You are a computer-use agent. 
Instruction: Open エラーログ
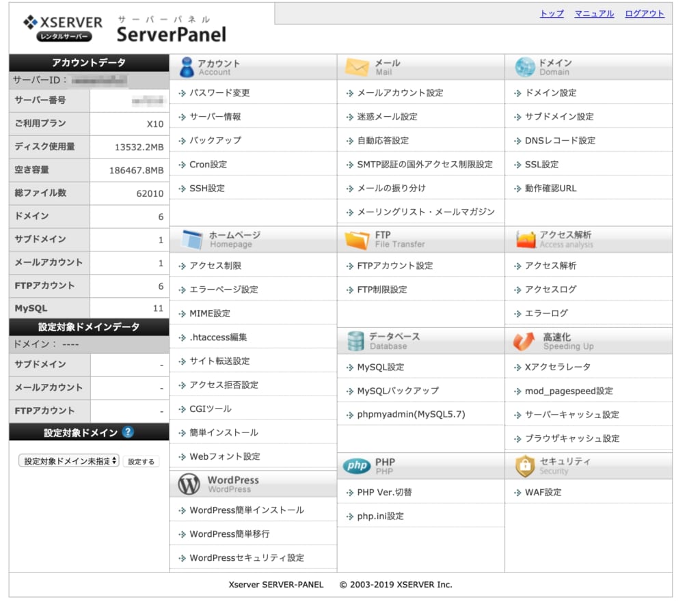(x=546, y=314)
